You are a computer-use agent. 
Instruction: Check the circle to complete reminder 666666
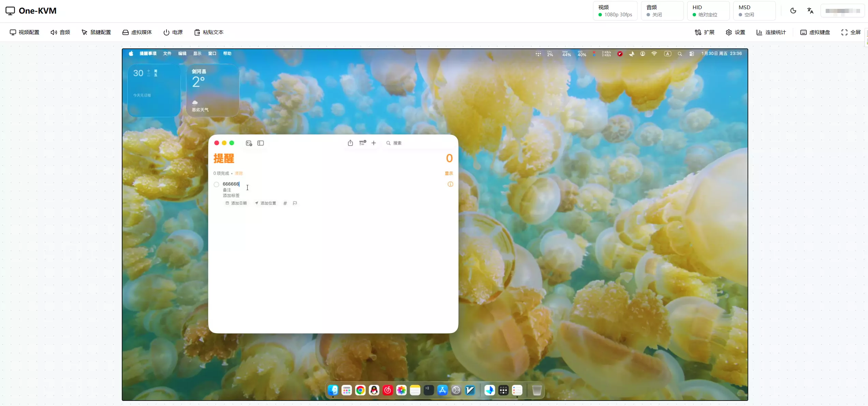tap(216, 184)
